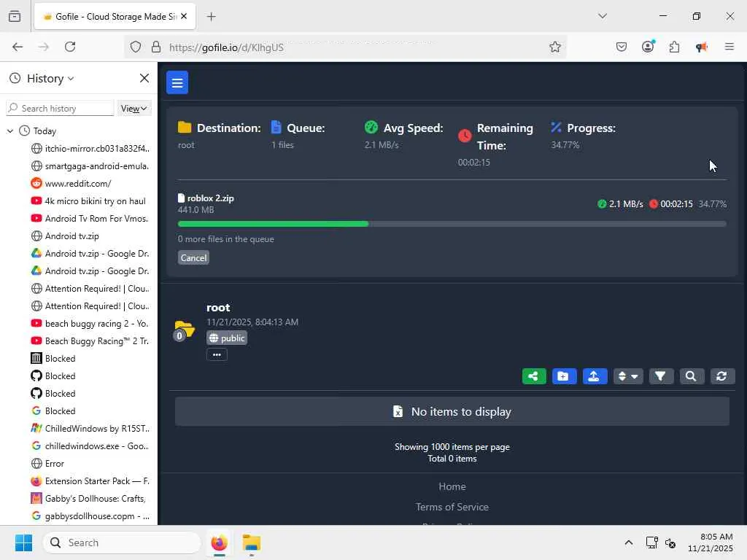Click the root folder icon

tap(185, 330)
